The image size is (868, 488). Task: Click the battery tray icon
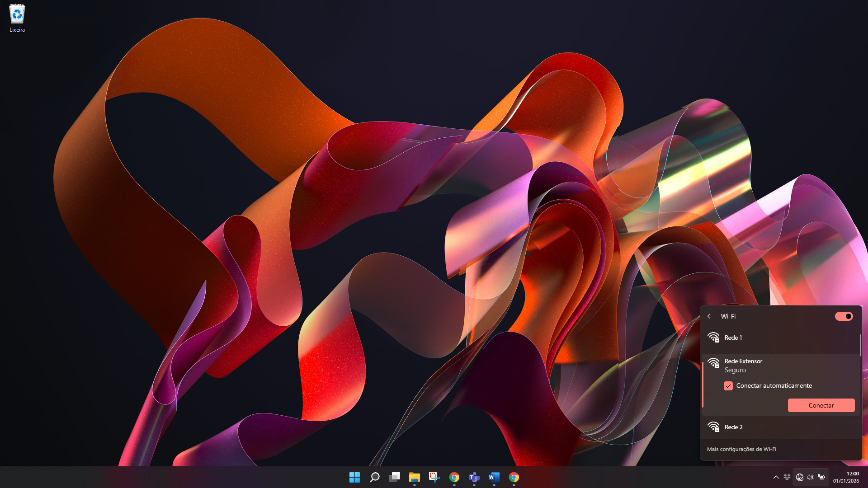pos(821,477)
